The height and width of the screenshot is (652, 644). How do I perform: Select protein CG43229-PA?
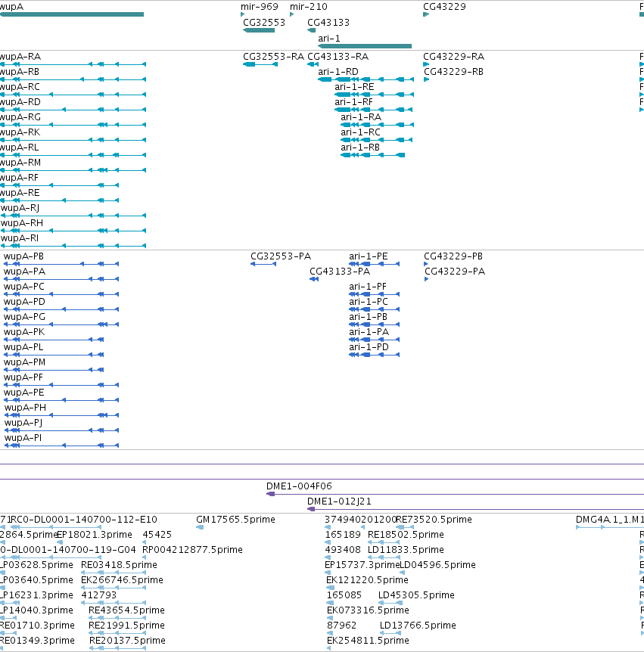[x=426, y=279]
